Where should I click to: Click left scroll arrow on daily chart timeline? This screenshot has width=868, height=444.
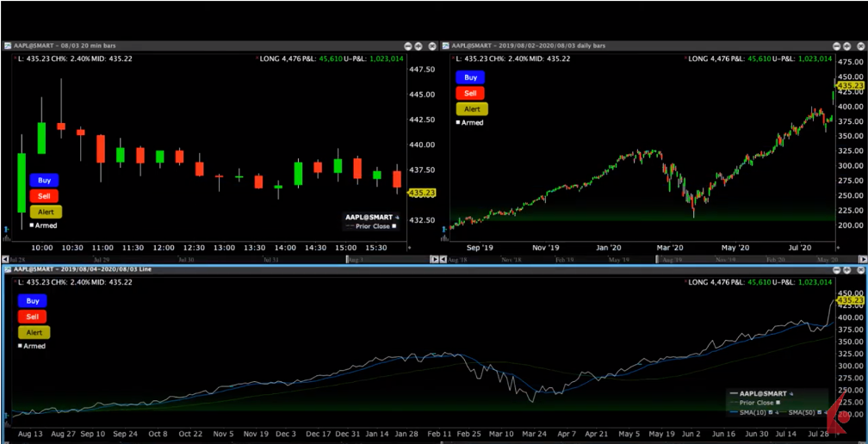445,259
